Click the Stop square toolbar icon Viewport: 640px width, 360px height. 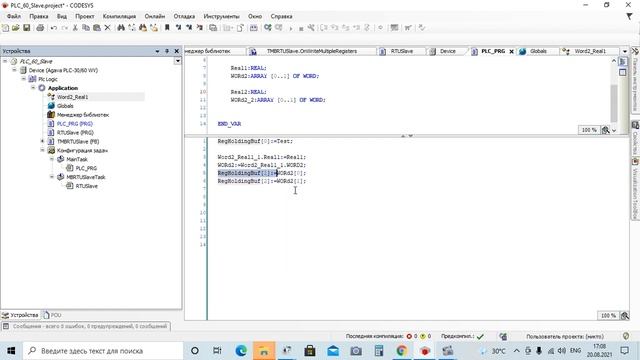[x=301, y=29]
